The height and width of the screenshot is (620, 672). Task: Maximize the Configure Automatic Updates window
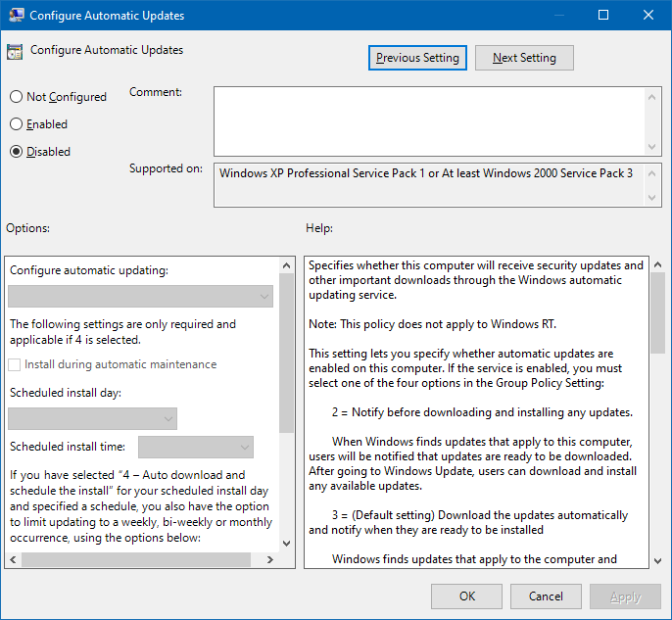(603, 16)
